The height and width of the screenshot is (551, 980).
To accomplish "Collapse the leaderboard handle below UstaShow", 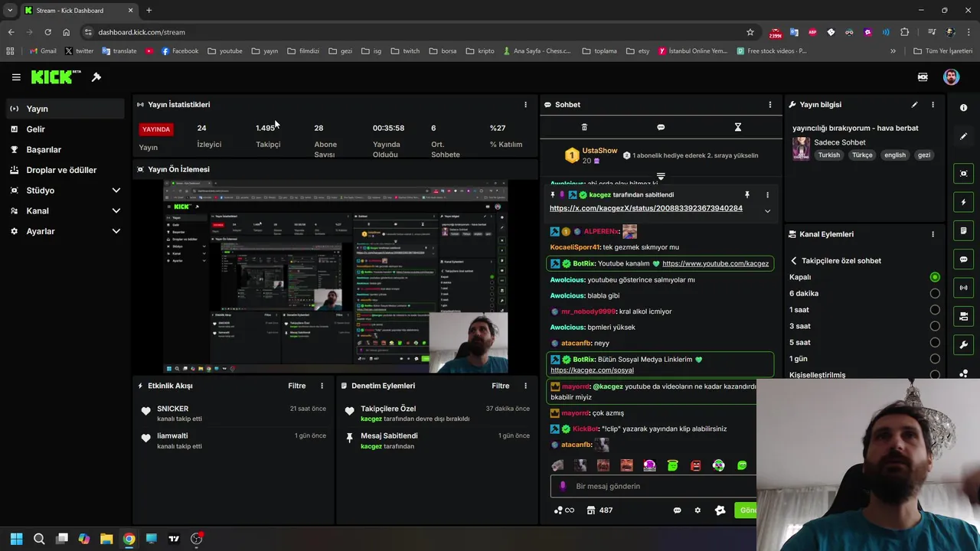I will pyautogui.click(x=661, y=176).
